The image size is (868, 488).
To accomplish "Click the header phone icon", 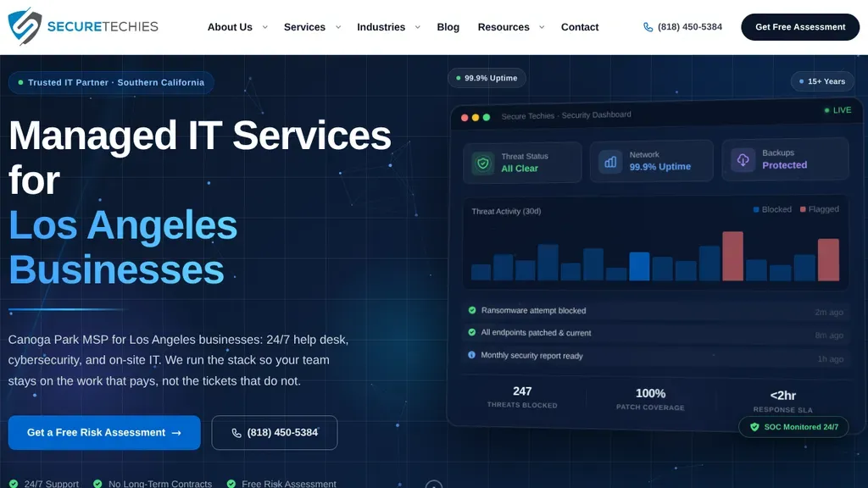I will [x=648, y=27].
